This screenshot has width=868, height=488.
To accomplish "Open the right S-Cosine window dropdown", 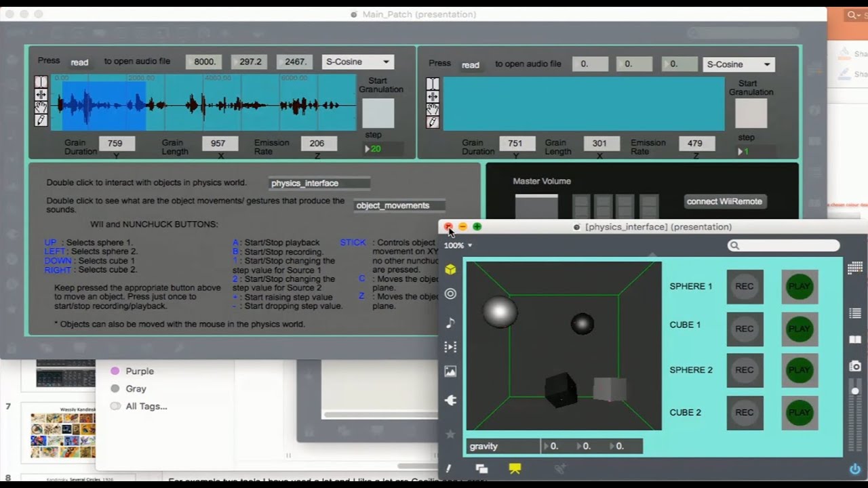I will tap(738, 64).
